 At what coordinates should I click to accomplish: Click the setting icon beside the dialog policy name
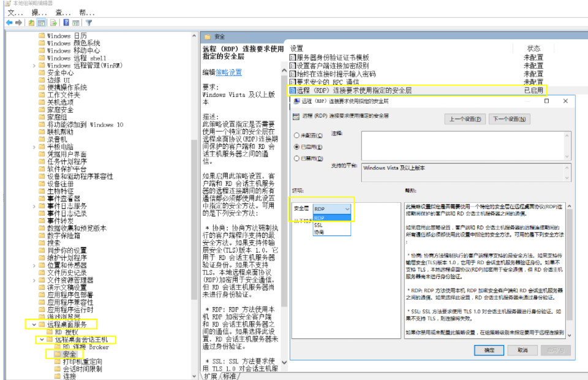pos(296,116)
